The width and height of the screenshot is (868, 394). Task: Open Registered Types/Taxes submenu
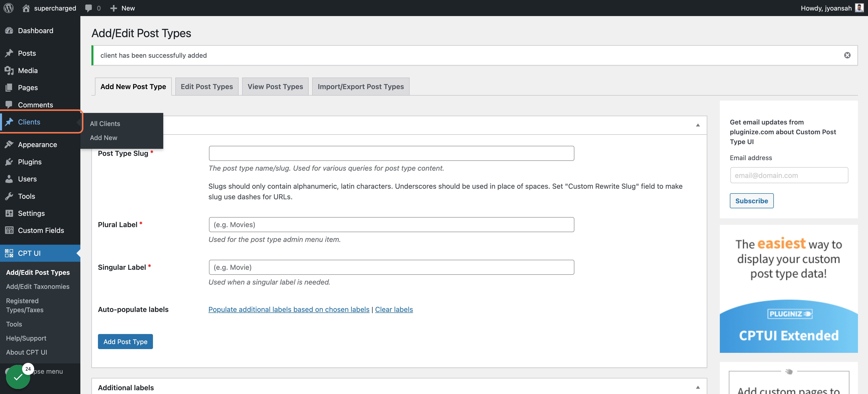click(x=25, y=305)
